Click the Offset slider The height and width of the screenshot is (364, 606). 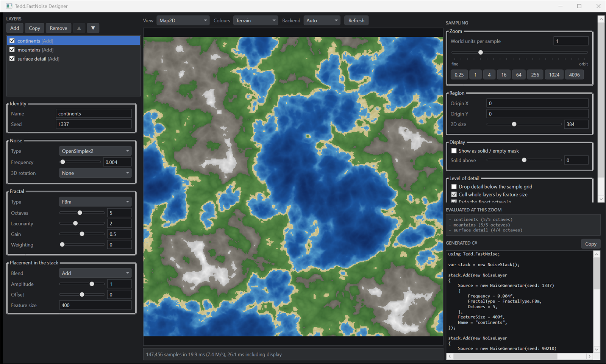(x=82, y=295)
